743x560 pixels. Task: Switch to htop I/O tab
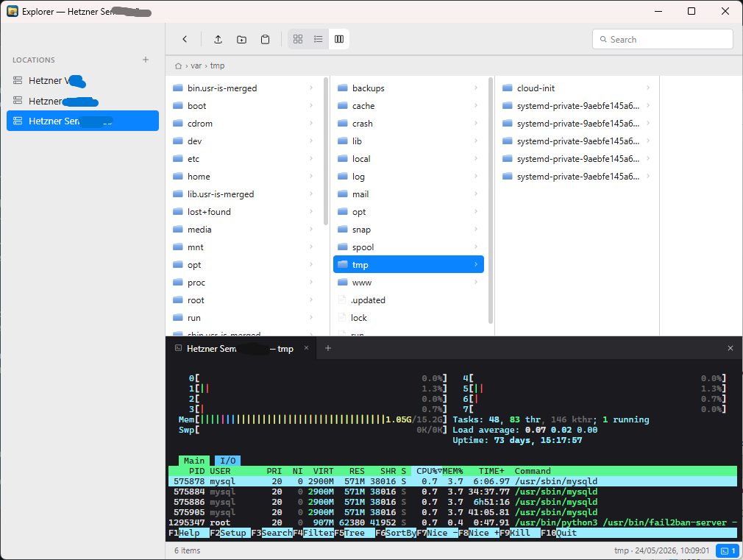coord(228,461)
